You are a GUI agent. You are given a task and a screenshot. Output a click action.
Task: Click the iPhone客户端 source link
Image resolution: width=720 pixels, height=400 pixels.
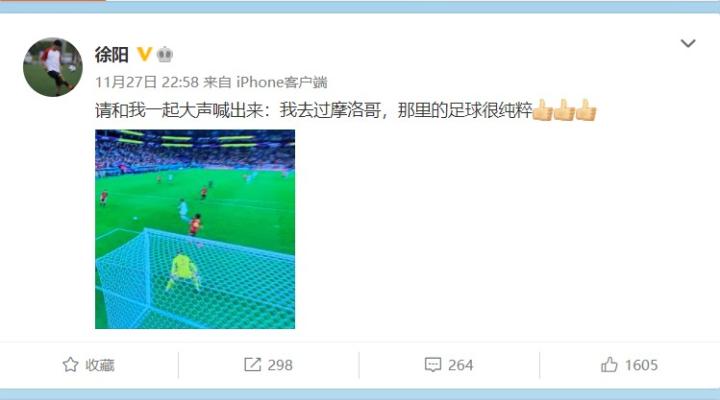tap(281, 82)
